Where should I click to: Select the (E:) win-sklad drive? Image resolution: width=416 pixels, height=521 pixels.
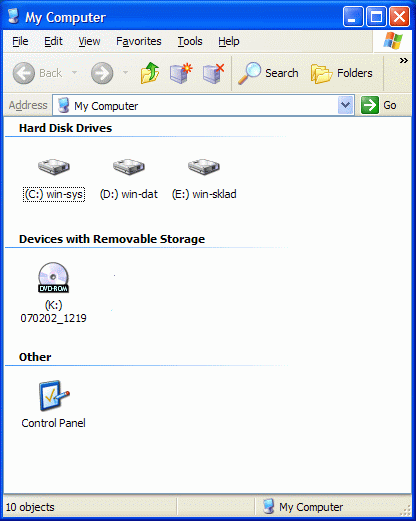click(x=204, y=179)
